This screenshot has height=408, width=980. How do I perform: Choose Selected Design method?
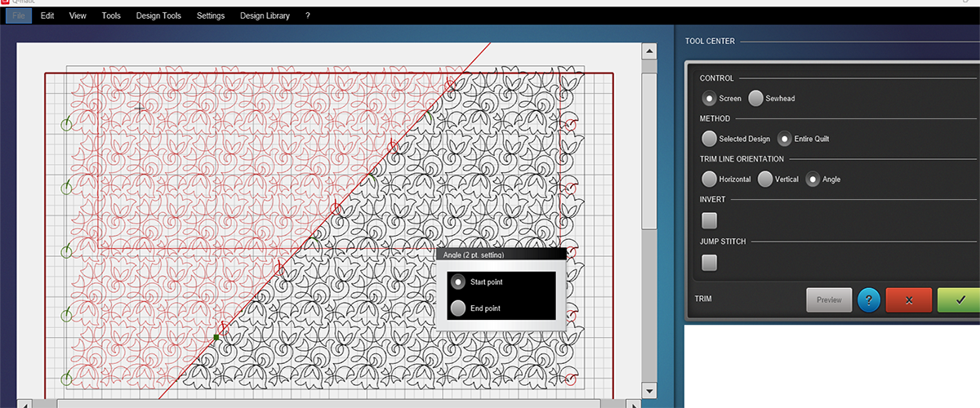[x=710, y=139]
